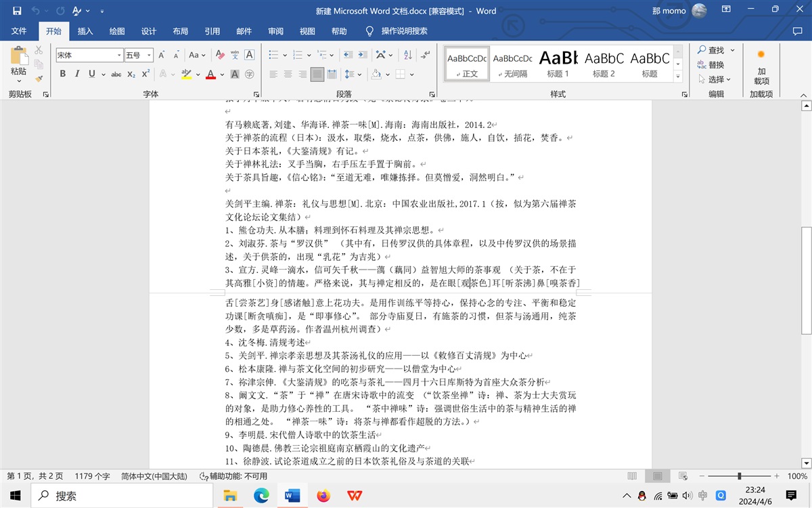Click the enclosed character (字) icon
812x508 pixels.
(x=250, y=74)
